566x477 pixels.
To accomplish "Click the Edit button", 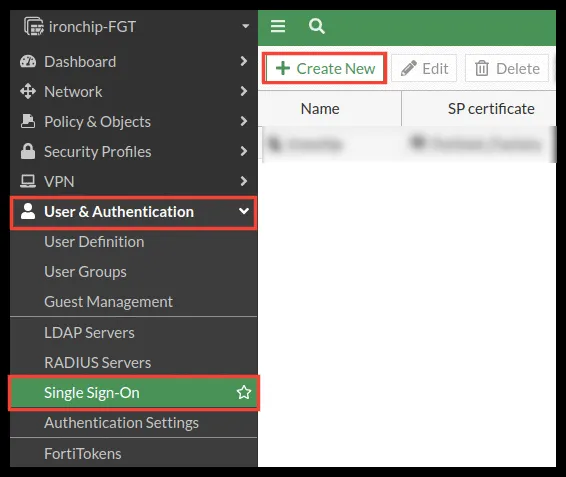I will coord(424,68).
